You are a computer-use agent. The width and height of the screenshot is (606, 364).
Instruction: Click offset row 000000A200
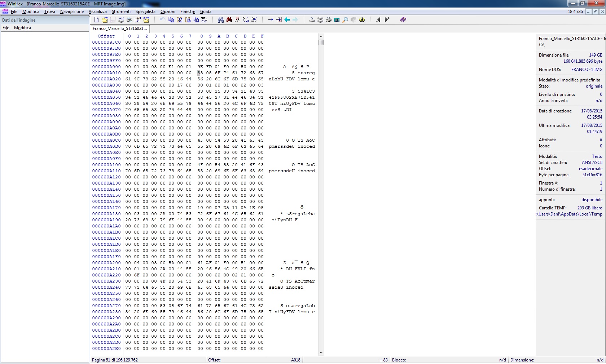click(x=106, y=263)
